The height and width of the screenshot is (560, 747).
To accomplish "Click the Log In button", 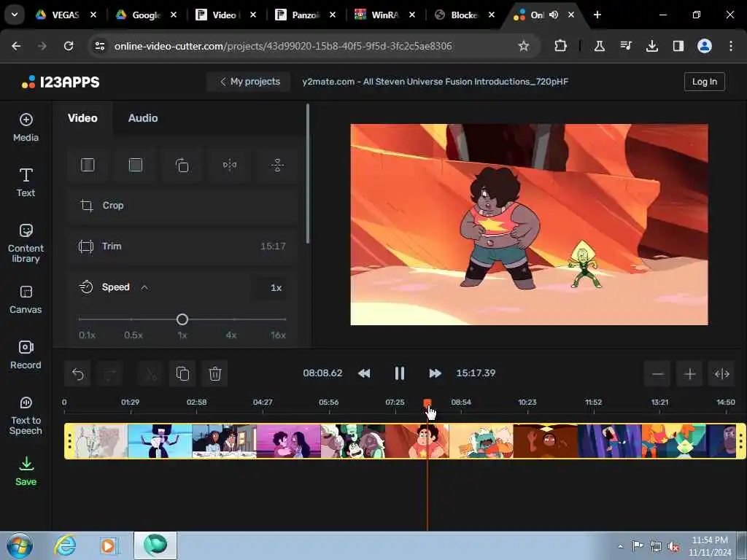I will point(704,82).
